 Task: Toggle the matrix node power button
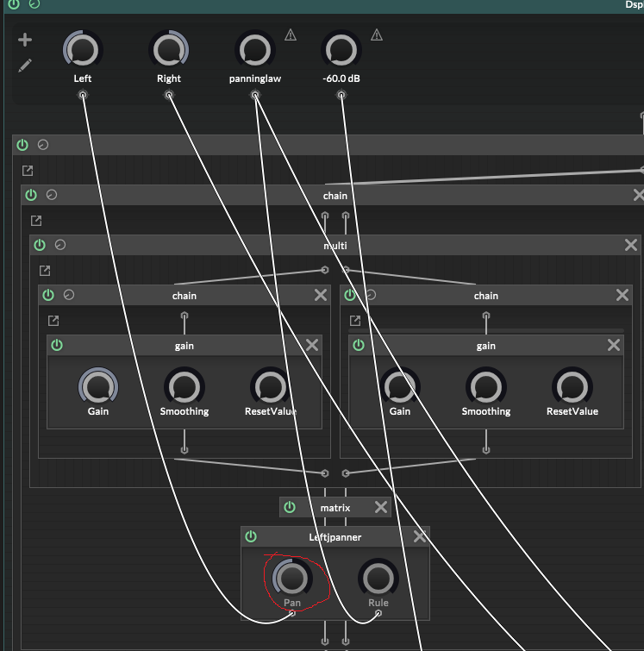click(x=290, y=507)
